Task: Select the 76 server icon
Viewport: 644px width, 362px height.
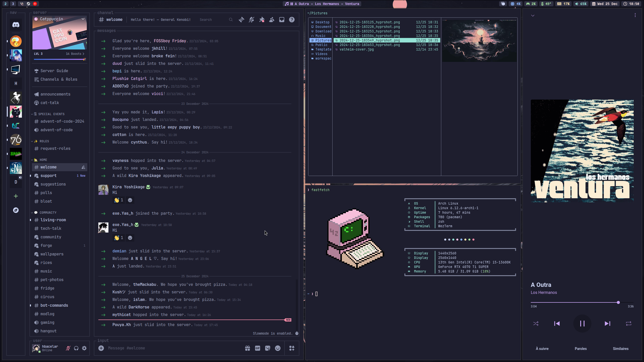Action: pos(16,140)
